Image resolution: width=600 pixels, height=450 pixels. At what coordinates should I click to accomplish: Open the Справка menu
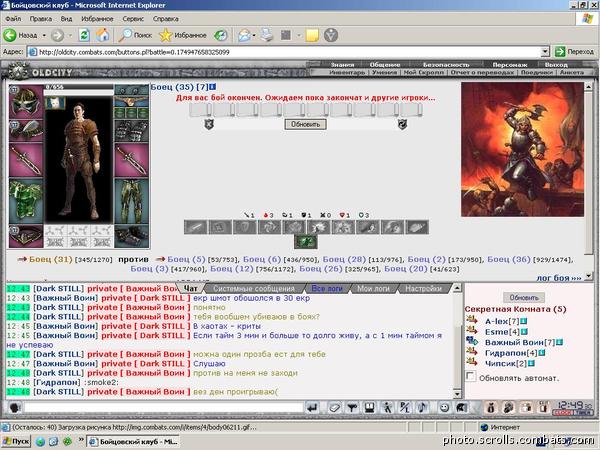[x=165, y=19]
